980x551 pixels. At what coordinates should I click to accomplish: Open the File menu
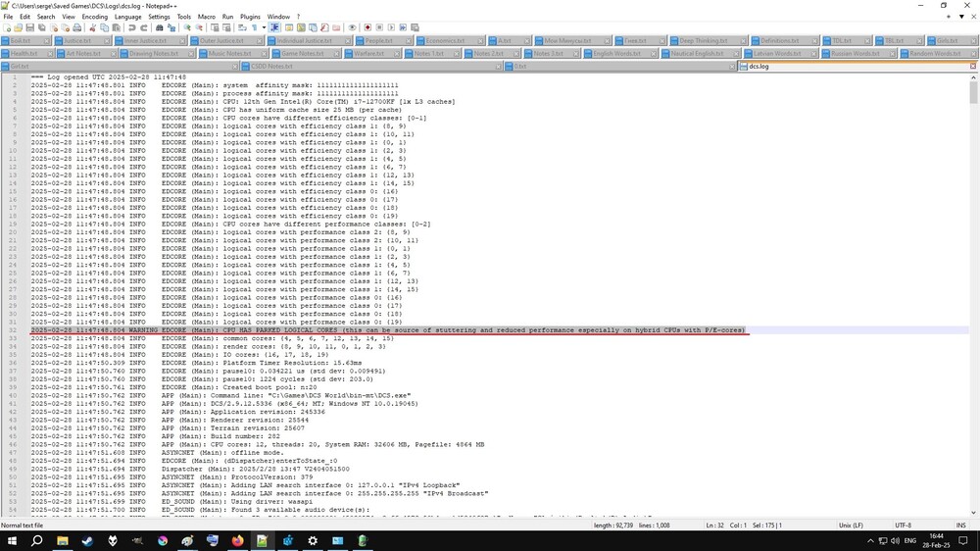[x=8, y=17]
